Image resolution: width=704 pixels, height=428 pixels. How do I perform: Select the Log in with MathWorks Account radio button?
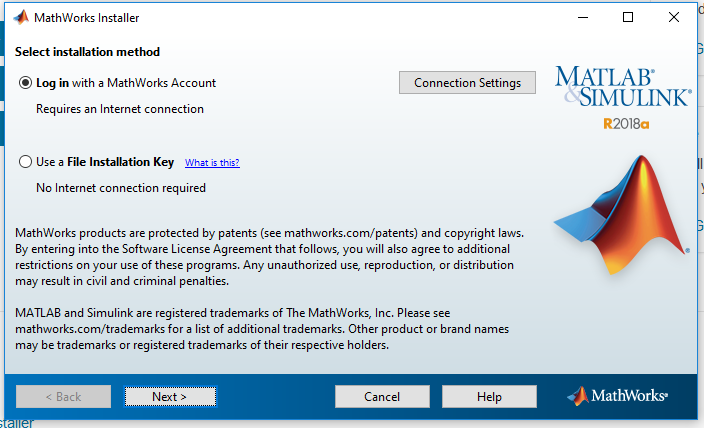tap(25, 83)
